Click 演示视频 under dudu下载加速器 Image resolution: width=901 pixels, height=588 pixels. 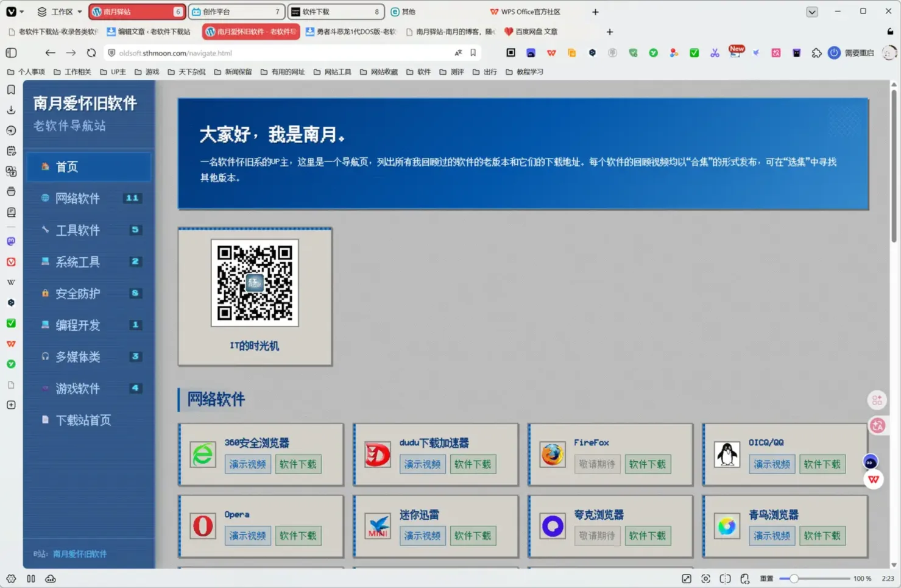[x=422, y=464]
